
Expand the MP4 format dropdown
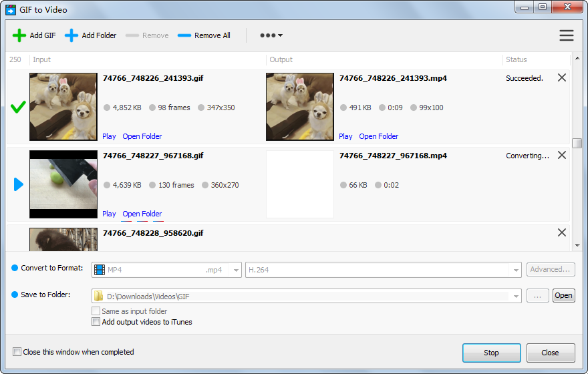tap(235, 270)
